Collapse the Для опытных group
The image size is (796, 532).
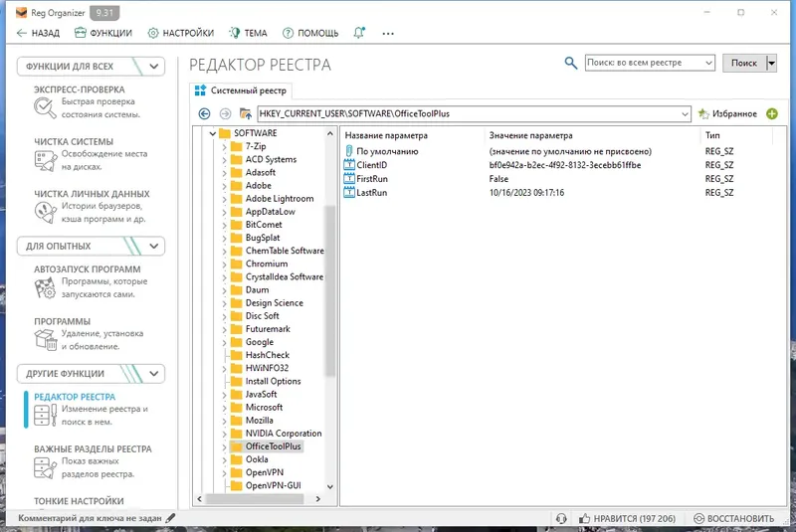(x=154, y=246)
